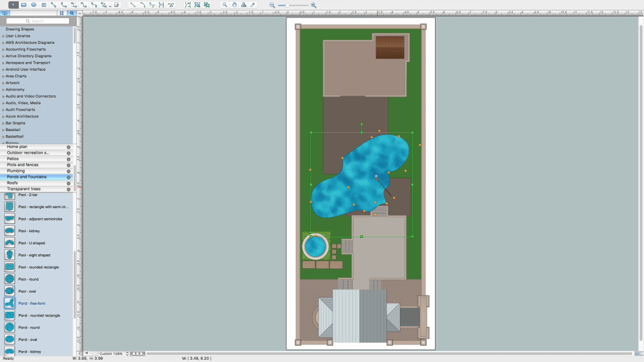Pick the rectangle shape tool
The width and height of the screenshot is (644, 362).
tap(23, 5)
